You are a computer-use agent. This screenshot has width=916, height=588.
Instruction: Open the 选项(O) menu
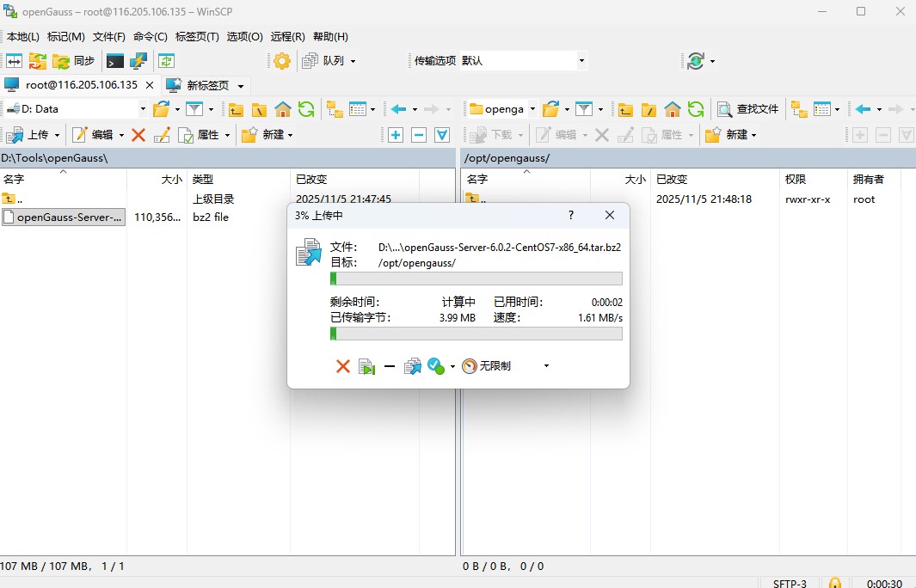point(244,37)
